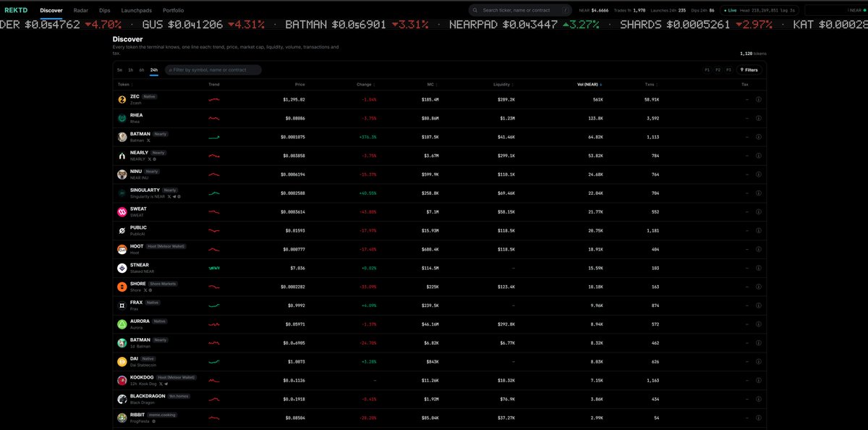Open X link icon under NEARLY
Screen dimensions: 868x430
click(x=149, y=159)
